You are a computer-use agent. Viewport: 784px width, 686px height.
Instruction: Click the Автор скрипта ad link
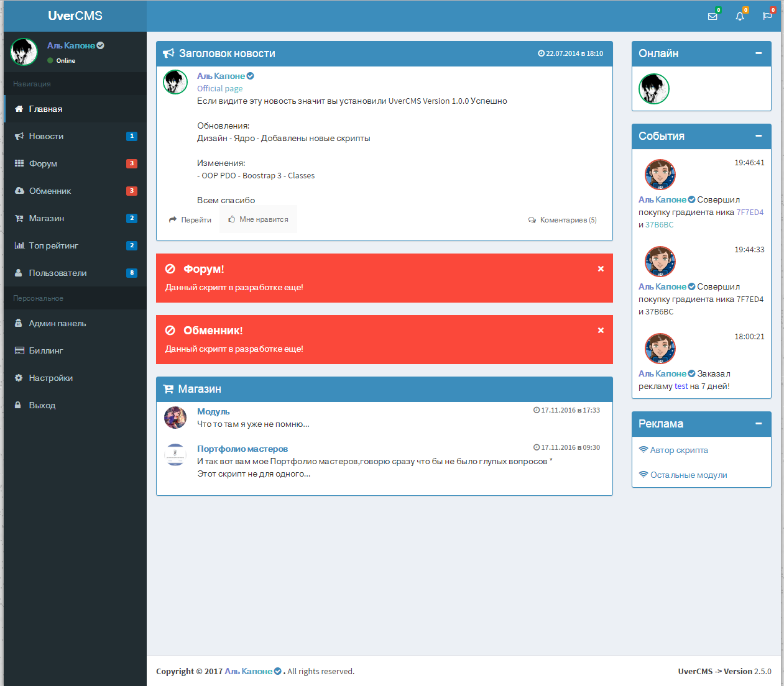tap(679, 450)
